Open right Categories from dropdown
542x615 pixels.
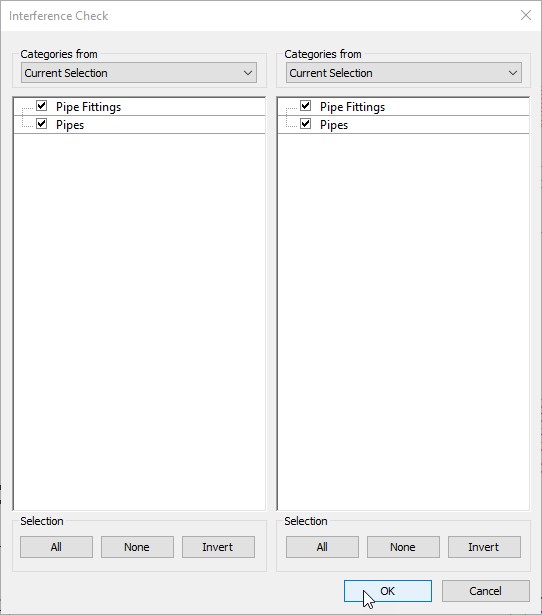(x=404, y=73)
